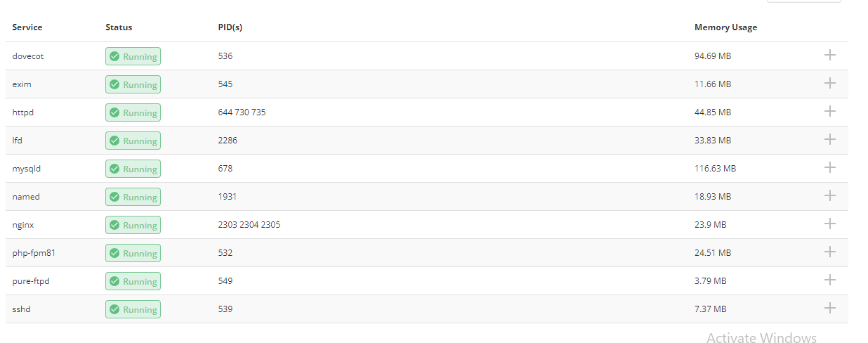Expand the exim service plus icon
Image resolution: width=868 pixels, height=343 pixels.
[x=829, y=83]
